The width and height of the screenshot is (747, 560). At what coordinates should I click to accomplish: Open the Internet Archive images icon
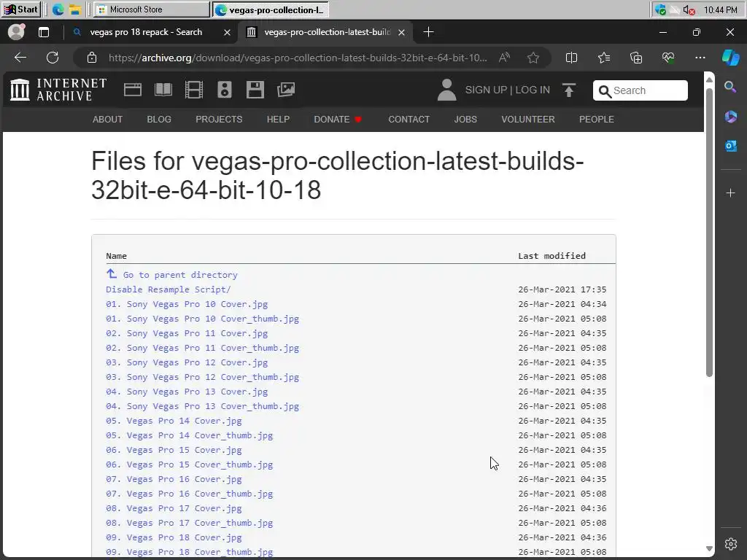[286, 90]
